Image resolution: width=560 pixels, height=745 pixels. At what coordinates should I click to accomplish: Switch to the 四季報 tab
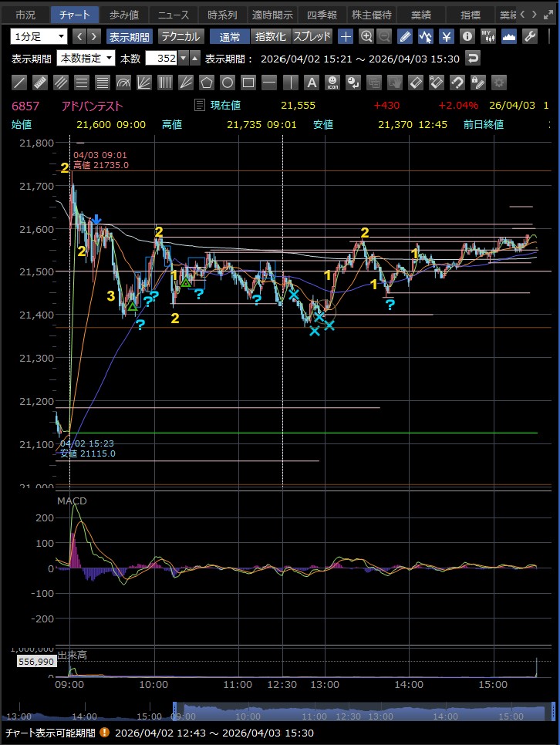321,15
